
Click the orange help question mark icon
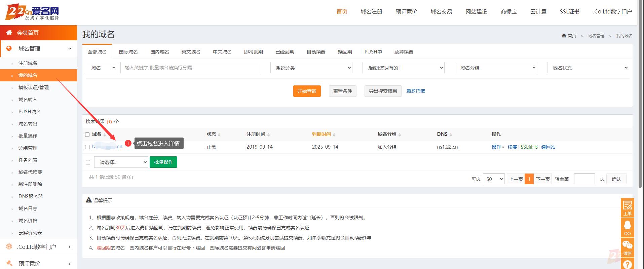point(627,264)
